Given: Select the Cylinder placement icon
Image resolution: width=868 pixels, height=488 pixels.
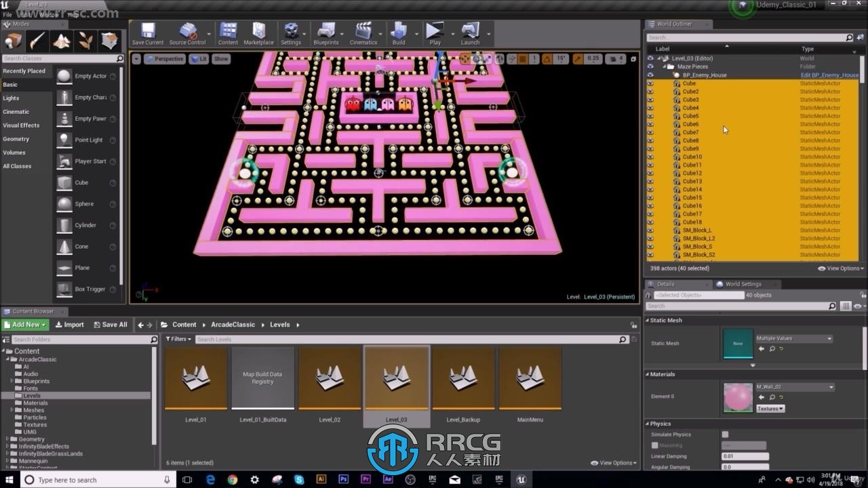Looking at the screenshot, I should pos(64,225).
